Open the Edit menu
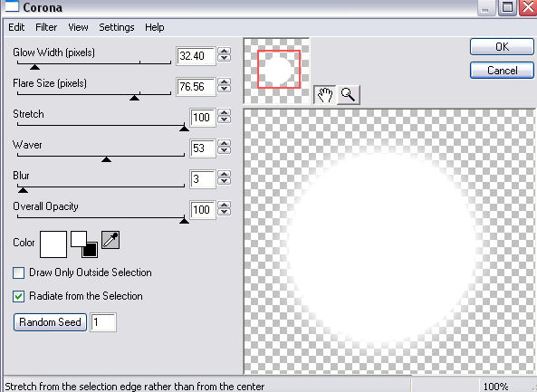The width and height of the screenshot is (537, 392). point(16,27)
